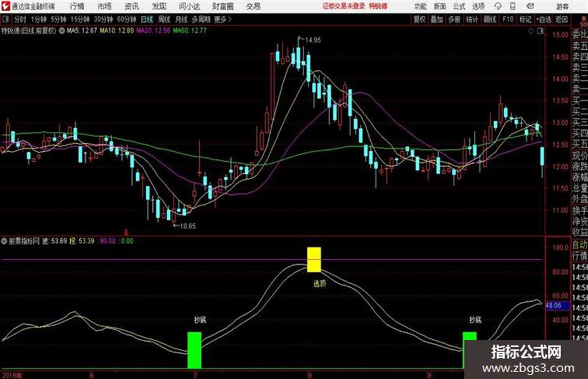Click the 特锐德(日线 前复权) chart title
This screenshot has width=588, height=379.
29,30
